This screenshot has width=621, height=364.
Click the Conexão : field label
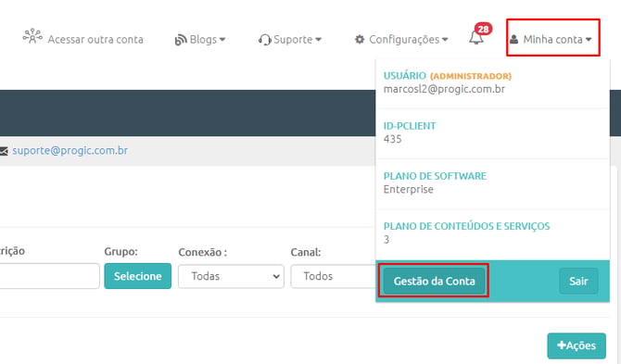202,252
